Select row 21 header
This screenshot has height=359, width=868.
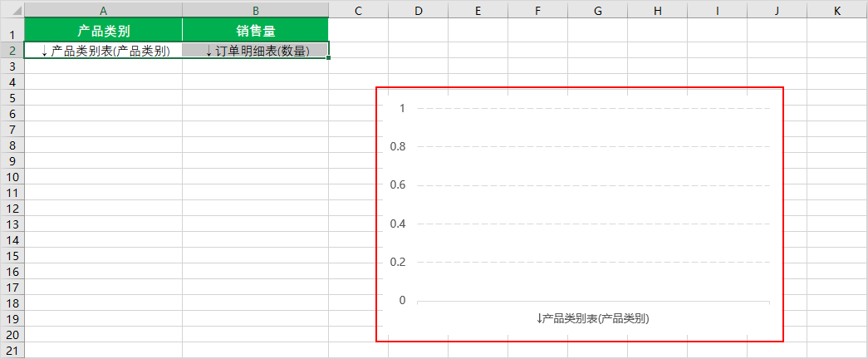(12, 351)
